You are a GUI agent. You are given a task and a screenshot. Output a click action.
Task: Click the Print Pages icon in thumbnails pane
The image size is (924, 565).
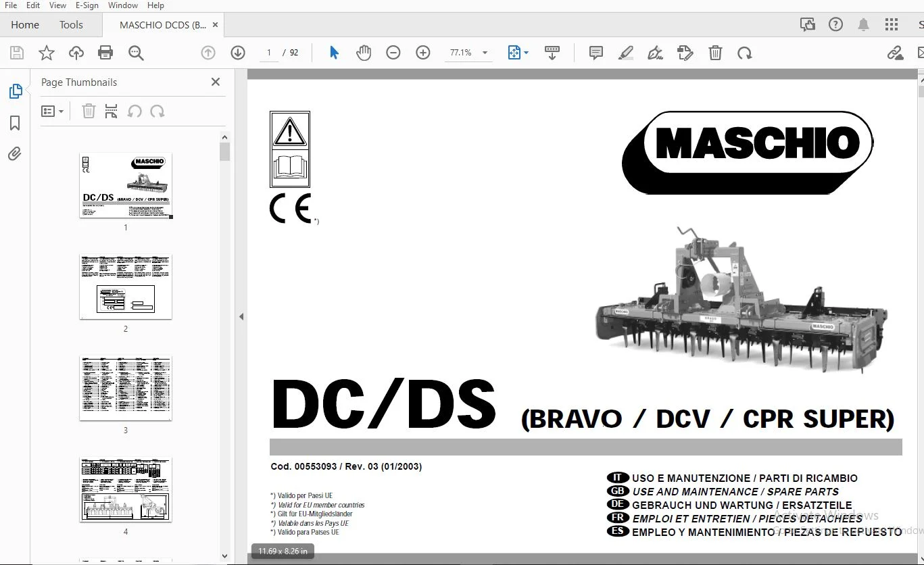[x=112, y=112]
